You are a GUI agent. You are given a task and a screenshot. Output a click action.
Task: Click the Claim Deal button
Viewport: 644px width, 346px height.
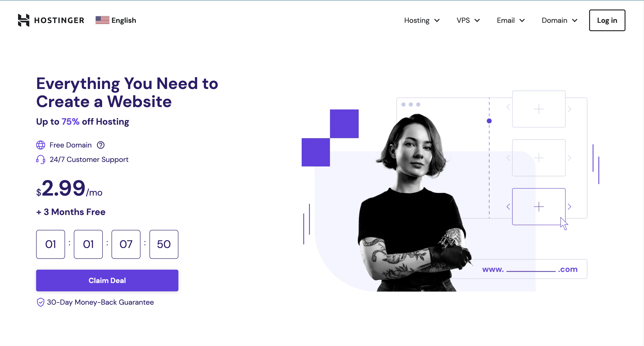click(x=107, y=280)
